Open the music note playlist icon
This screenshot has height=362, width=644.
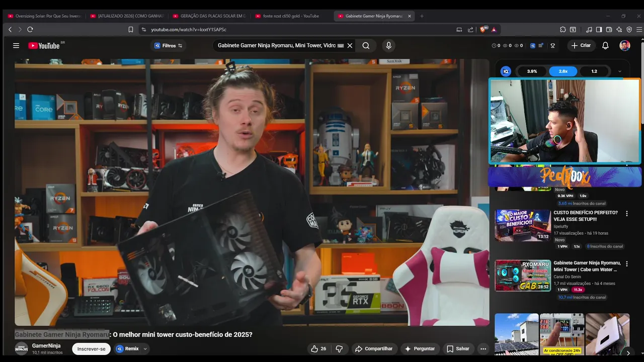point(589,30)
